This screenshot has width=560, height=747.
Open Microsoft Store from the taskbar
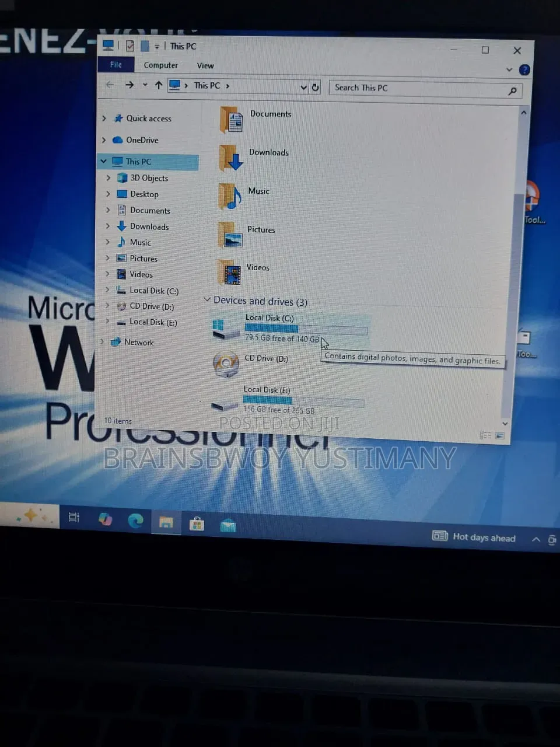pos(197,524)
